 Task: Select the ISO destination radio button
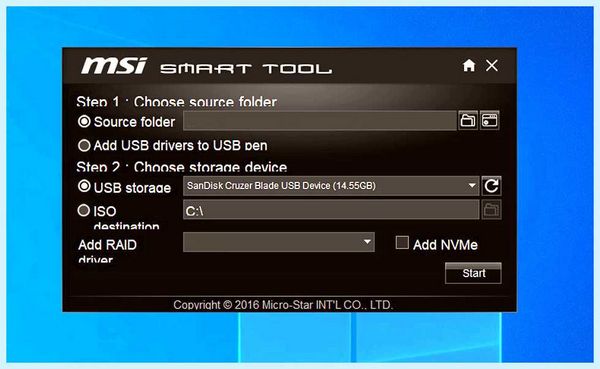click(x=83, y=210)
